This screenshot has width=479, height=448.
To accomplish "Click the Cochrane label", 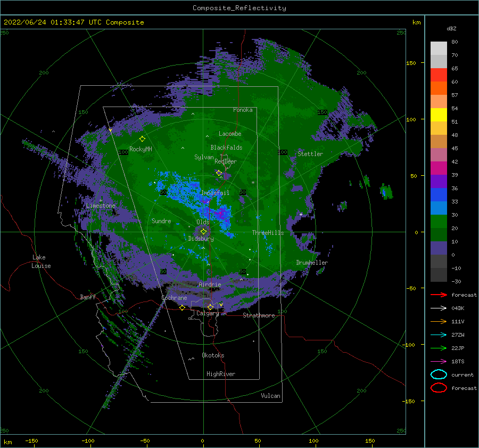I will 174,298.
